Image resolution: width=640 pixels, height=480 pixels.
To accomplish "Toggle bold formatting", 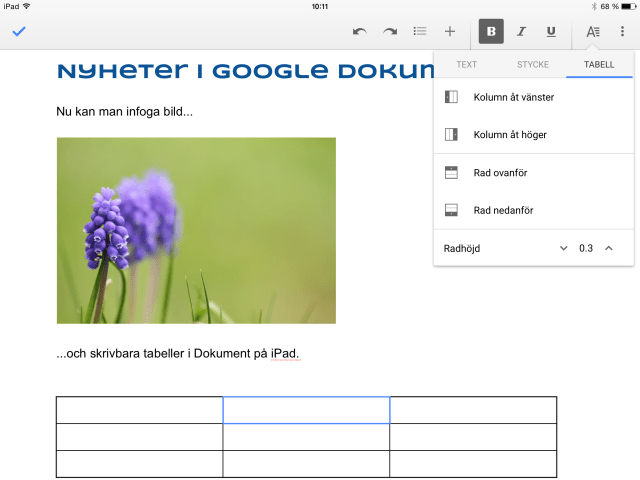I will click(x=491, y=31).
